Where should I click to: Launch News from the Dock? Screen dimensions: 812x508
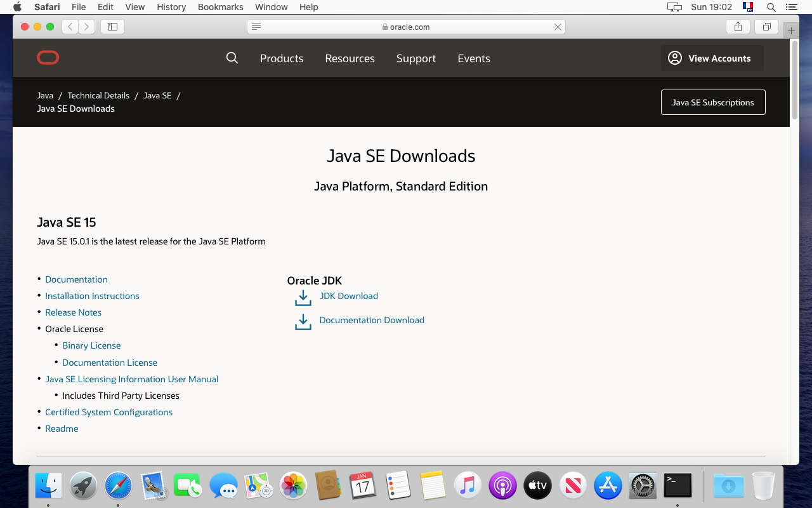(x=573, y=486)
